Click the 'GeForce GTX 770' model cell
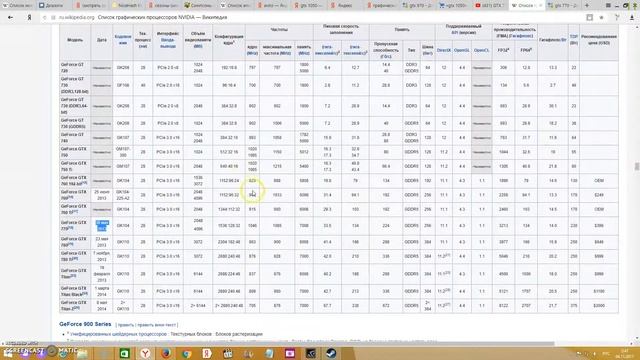Screen dimensions: 640x360 tap(74, 225)
